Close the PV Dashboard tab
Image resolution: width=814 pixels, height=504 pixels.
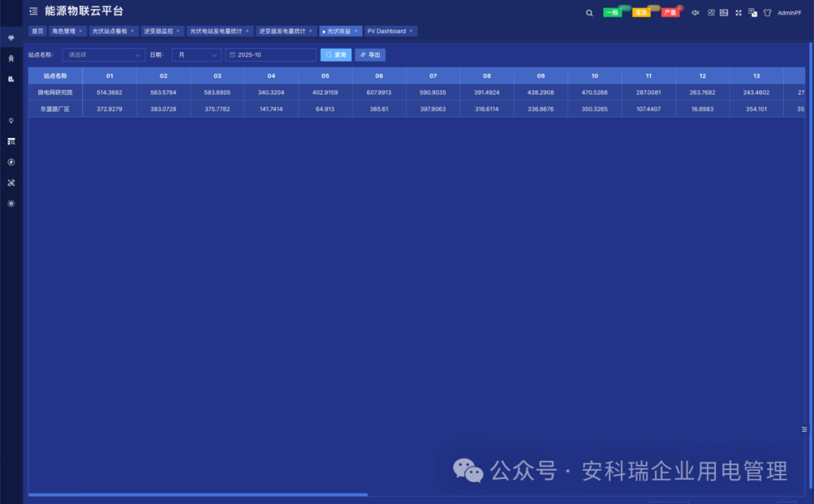(x=412, y=31)
